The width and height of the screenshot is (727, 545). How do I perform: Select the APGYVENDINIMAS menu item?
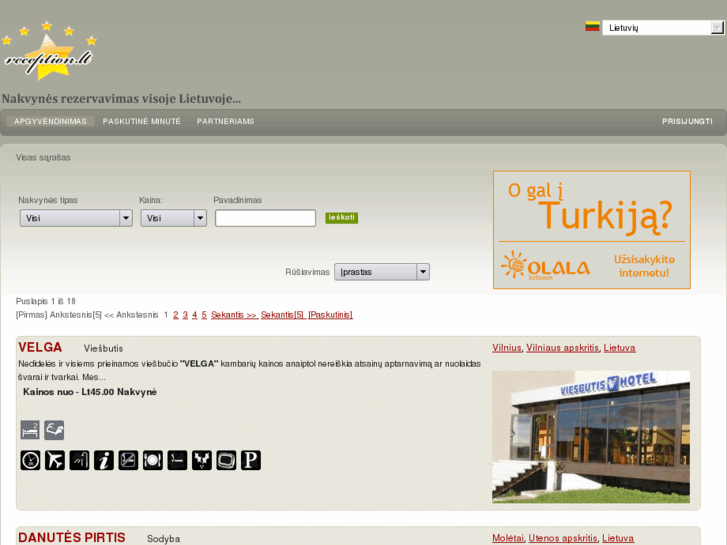(x=50, y=122)
